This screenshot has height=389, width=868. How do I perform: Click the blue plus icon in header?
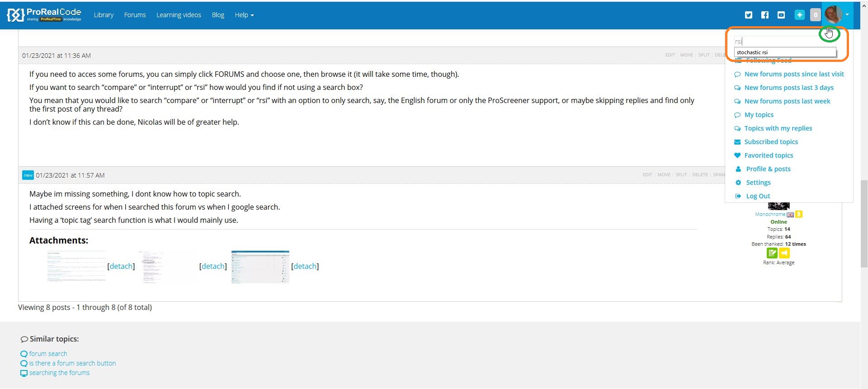(x=799, y=15)
